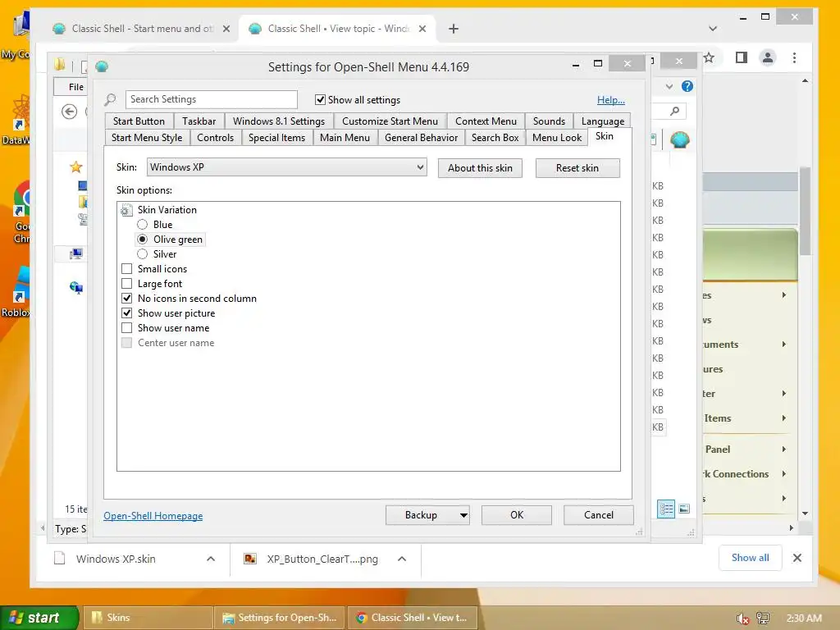Select the Silver skin variation
This screenshot has height=630, width=840.
[142, 254]
